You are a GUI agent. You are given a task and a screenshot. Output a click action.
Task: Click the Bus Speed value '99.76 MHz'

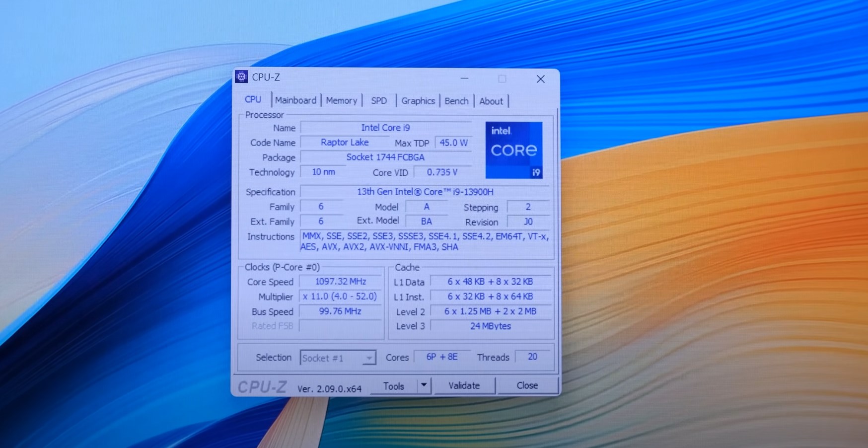pyautogui.click(x=341, y=311)
